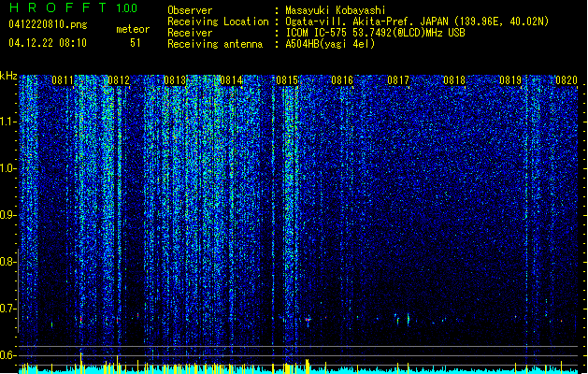Select the file name 0412220810.png
588x374 pixels.
click(48, 24)
